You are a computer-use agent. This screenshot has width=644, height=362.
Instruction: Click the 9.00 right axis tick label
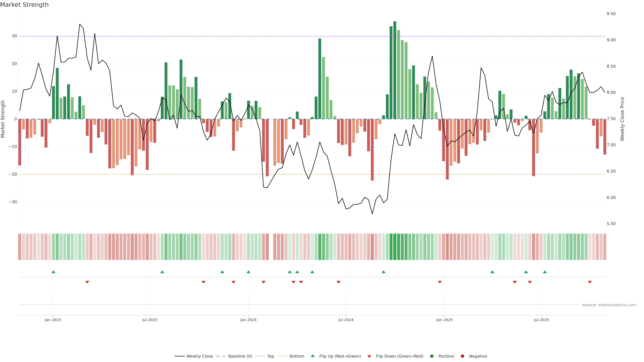[611, 40]
